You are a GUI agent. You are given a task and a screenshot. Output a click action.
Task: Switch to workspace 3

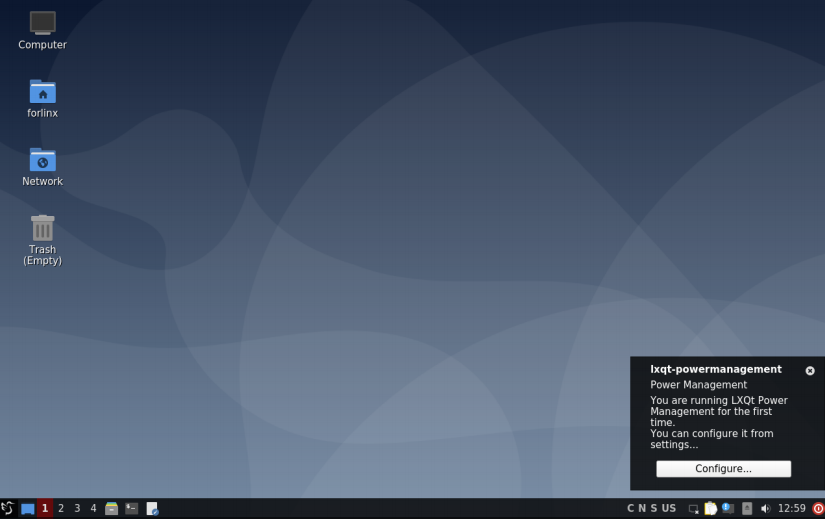tap(77, 508)
